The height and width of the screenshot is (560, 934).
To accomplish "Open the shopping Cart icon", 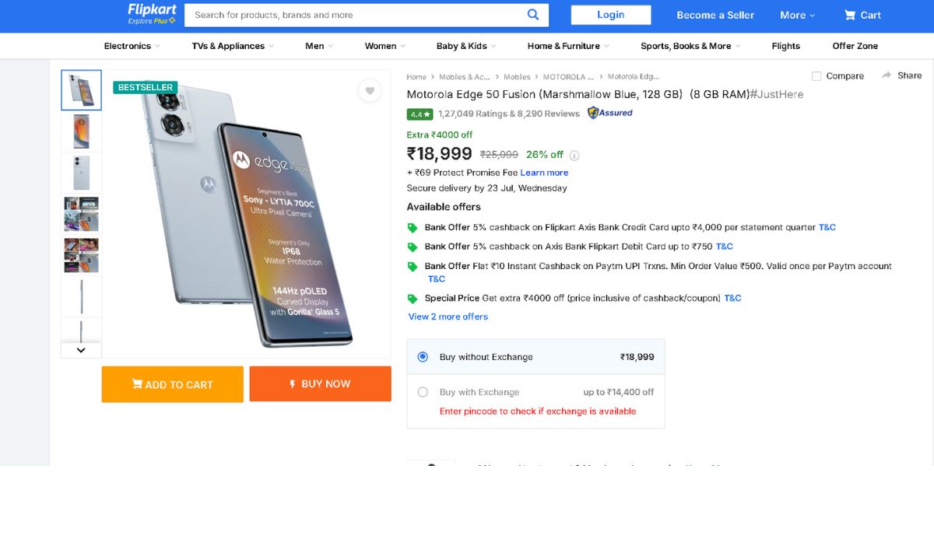I will pos(850,15).
